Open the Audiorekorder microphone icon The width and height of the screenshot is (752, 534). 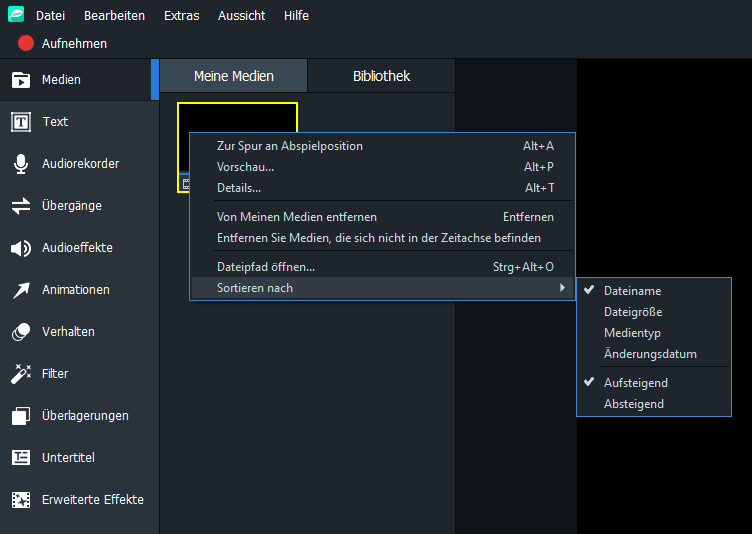[x=21, y=164]
